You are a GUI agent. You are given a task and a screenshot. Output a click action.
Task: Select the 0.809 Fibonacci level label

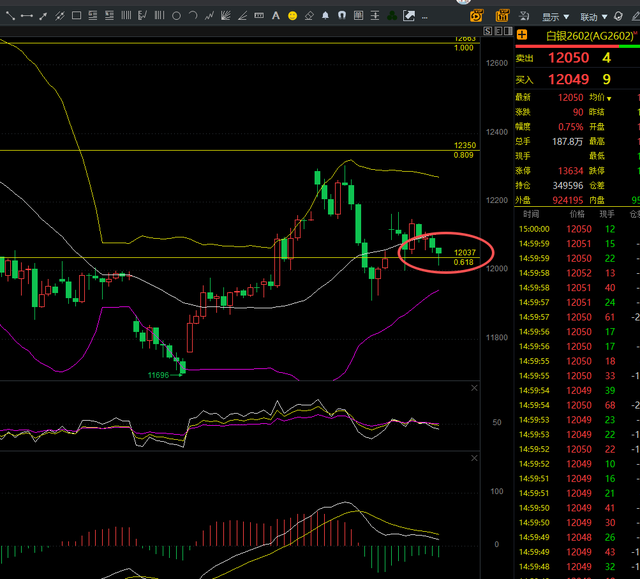(463, 155)
